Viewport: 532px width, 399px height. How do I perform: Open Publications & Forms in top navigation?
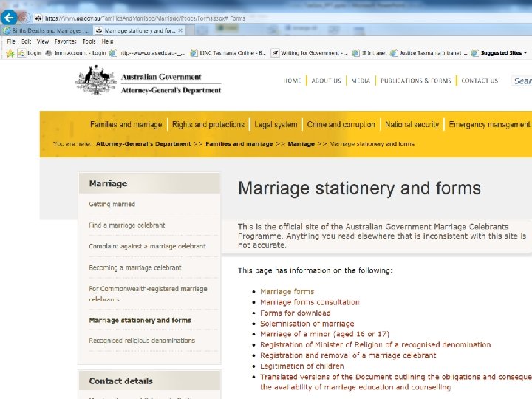tap(415, 81)
